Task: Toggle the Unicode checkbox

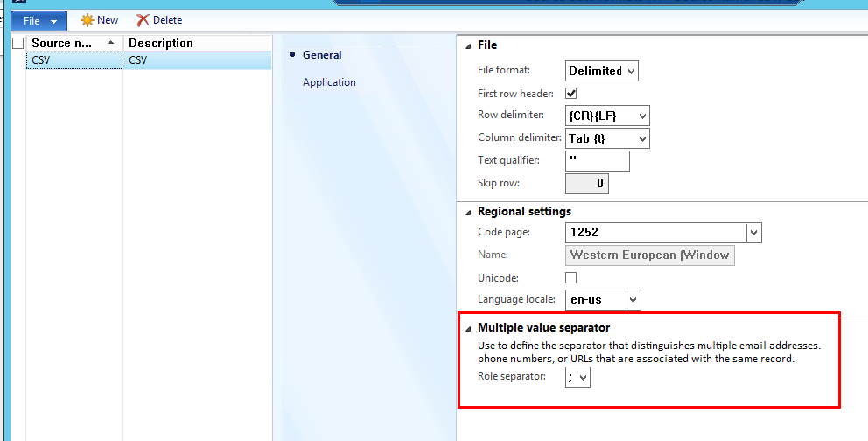Action: [570, 277]
